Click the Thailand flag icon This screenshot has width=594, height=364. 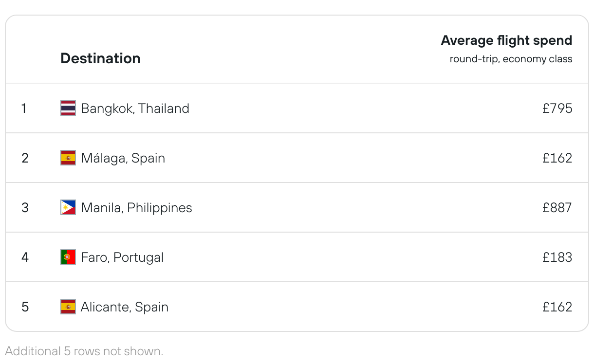pos(68,108)
